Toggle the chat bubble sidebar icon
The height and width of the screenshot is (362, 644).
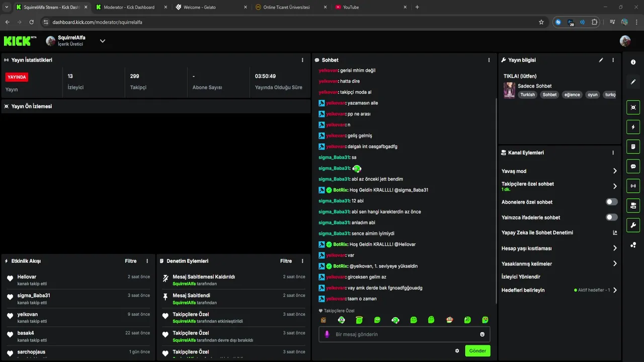tap(633, 166)
